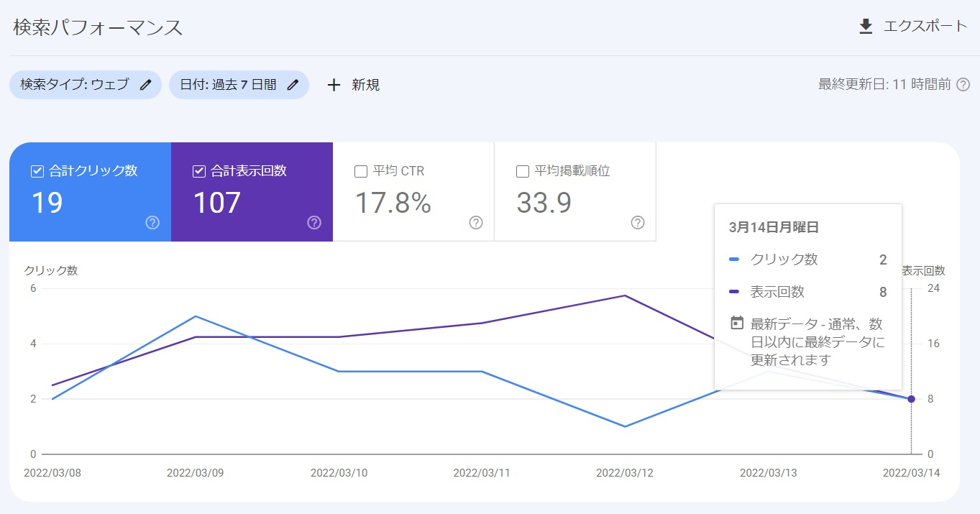Screen dimensions: 980x514
Task: Click the left axis label 6
Action: [33, 288]
